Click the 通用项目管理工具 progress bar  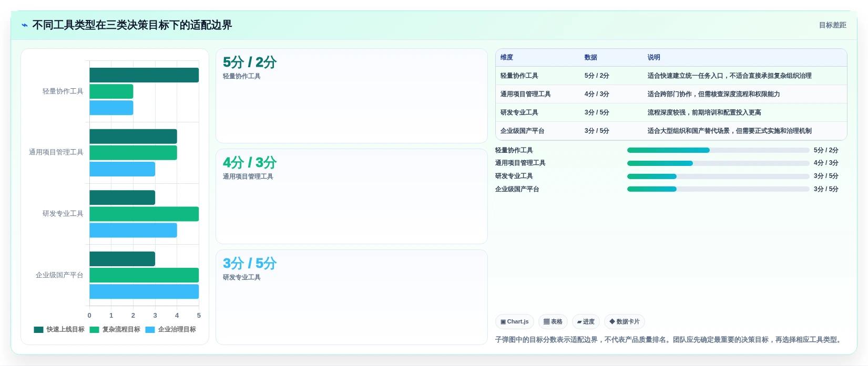tap(718, 163)
